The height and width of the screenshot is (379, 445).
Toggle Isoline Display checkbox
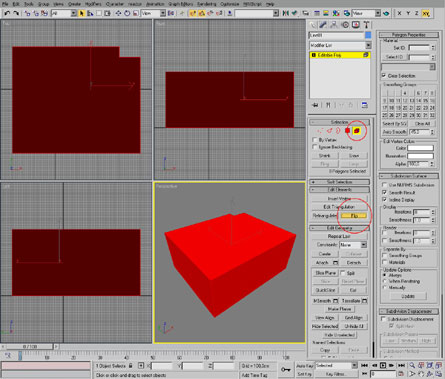(x=384, y=200)
